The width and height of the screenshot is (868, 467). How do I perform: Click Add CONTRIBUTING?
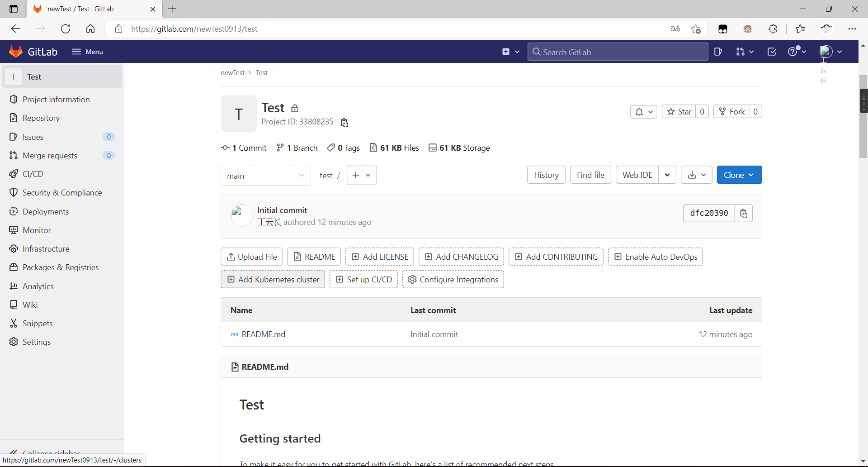click(x=556, y=257)
